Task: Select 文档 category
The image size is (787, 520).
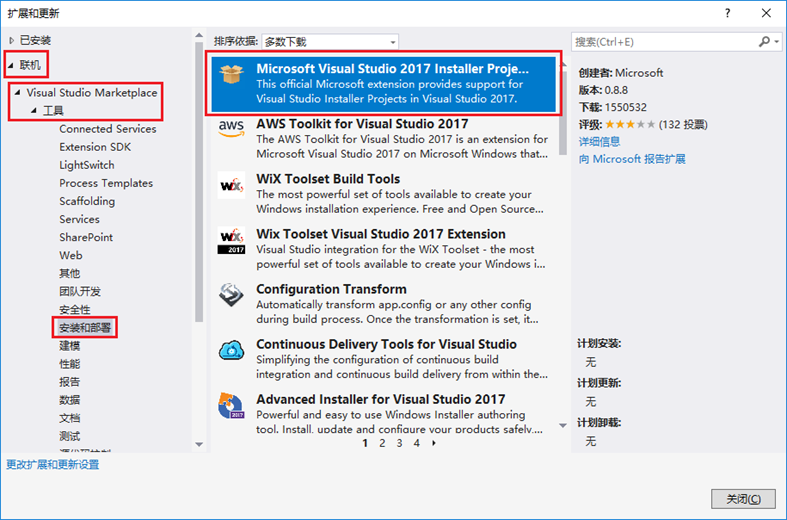Action: pyautogui.click(x=69, y=418)
